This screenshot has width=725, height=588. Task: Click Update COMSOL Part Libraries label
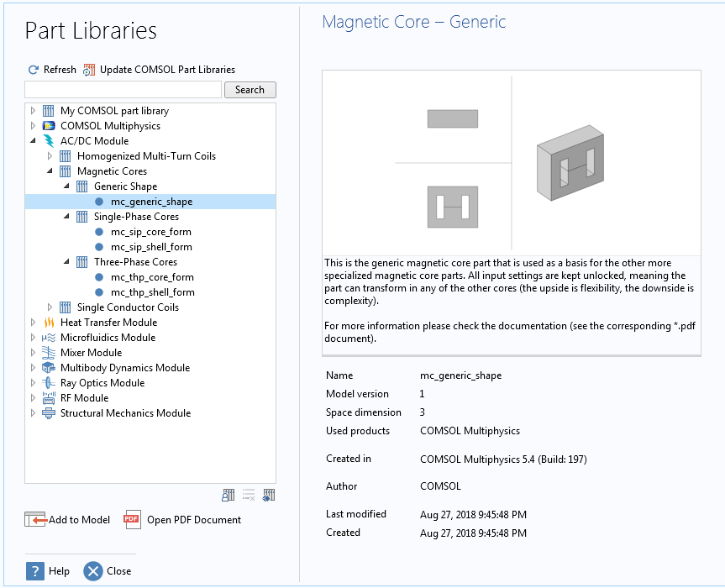tap(167, 70)
